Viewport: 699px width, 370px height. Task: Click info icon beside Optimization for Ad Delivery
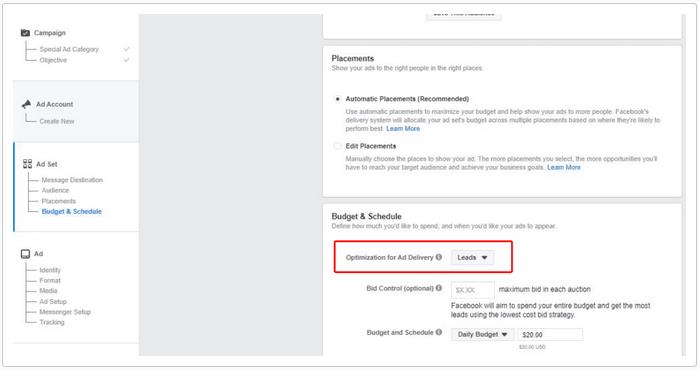click(x=439, y=257)
